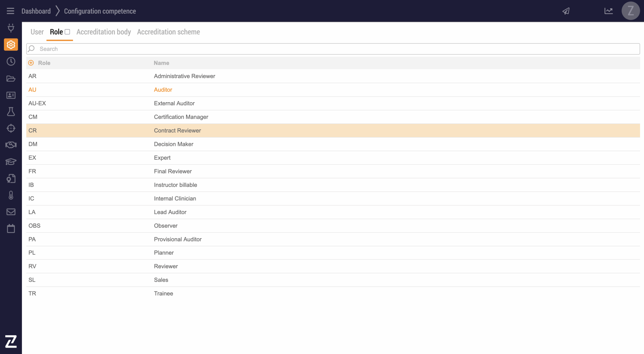Toggle the checkbox beside Role tab
The height and width of the screenshot is (354, 644).
(67, 32)
